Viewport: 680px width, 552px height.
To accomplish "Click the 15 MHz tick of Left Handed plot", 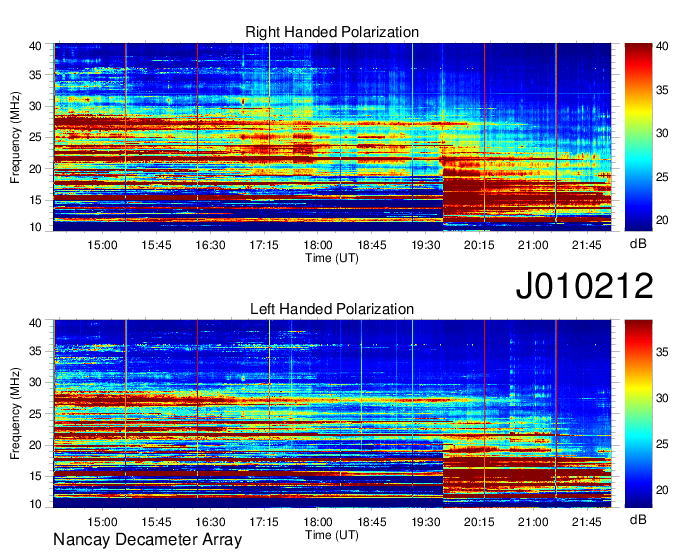I will point(36,476).
